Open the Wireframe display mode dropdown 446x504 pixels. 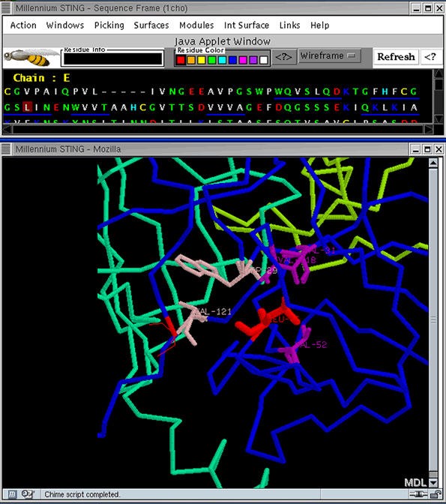(330, 56)
